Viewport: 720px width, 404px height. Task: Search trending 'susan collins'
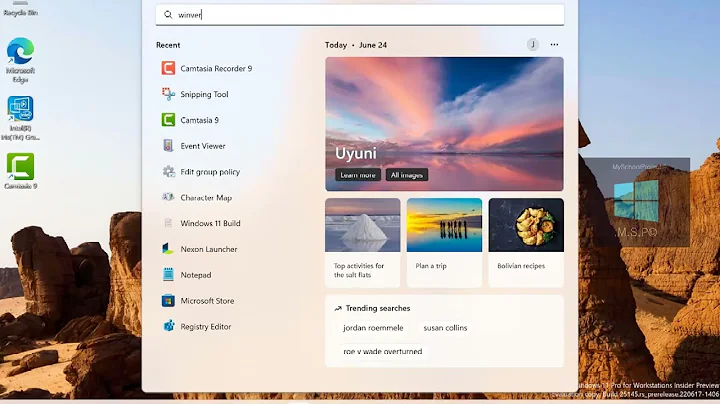[x=445, y=328]
